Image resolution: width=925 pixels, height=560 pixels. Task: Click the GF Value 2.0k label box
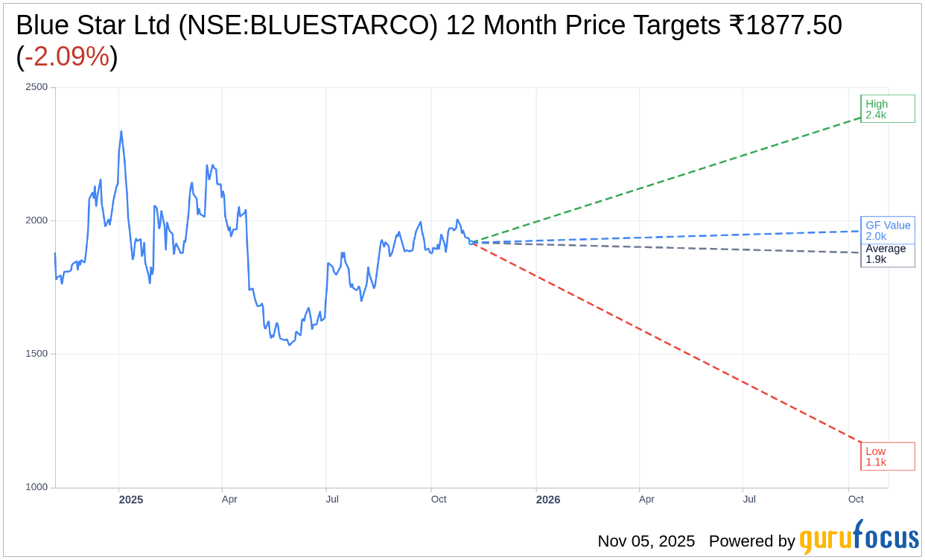coord(888,229)
